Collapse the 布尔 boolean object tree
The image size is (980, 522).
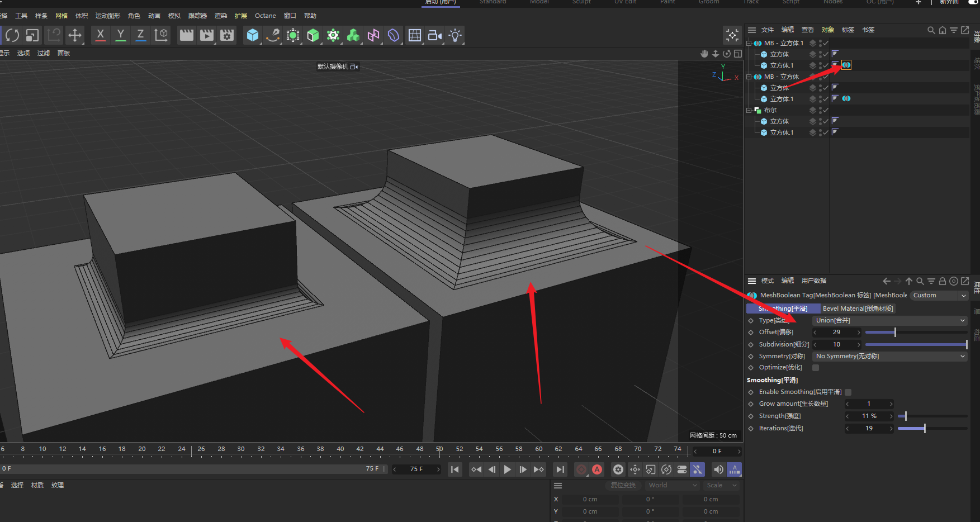pos(749,110)
